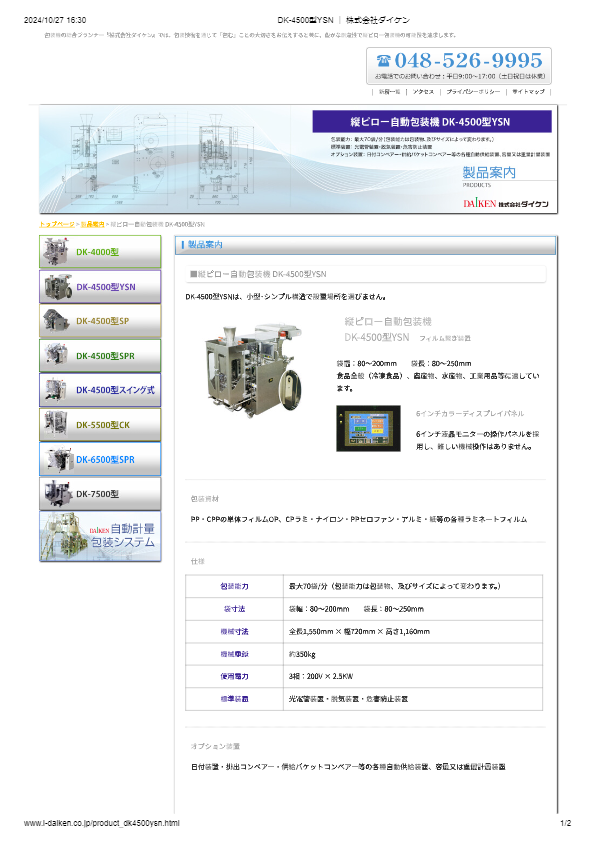The height and width of the screenshot is (841, 594).
Task: Select DK-4500型スイング式 in the product sidebar
Action: pyautogui.click(x=100, y=390)
